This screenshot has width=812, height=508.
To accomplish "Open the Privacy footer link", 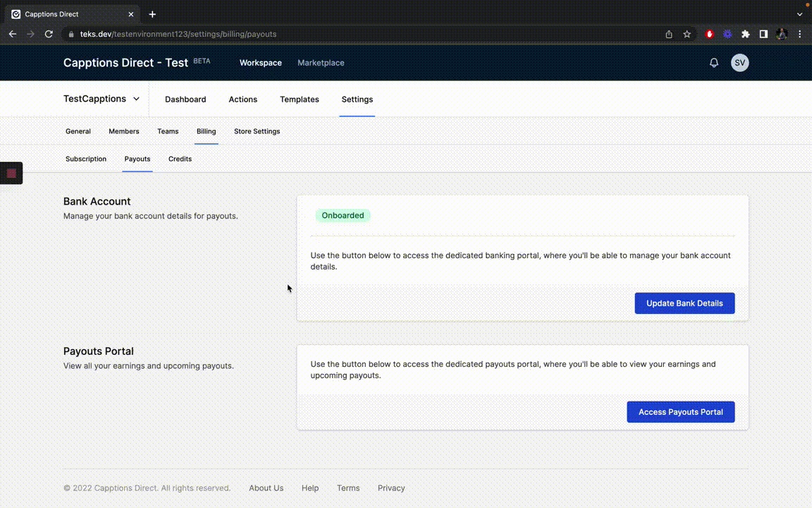I will (x=391, y=488).
